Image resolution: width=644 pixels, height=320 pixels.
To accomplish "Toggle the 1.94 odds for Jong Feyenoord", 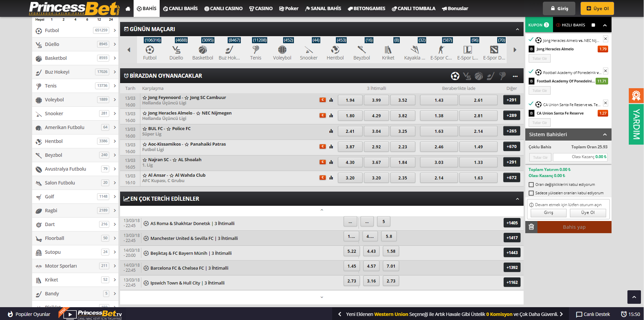I will [350, 100].
